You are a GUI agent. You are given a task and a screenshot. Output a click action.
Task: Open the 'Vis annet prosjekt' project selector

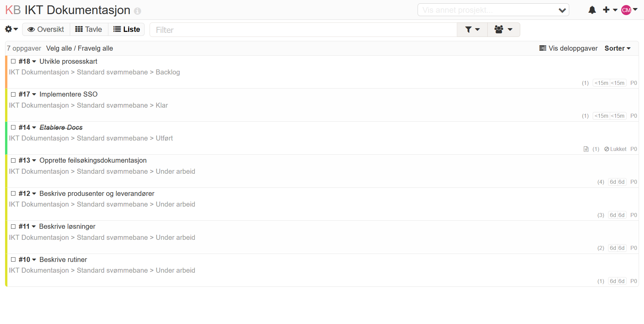(x=493, y=10)
